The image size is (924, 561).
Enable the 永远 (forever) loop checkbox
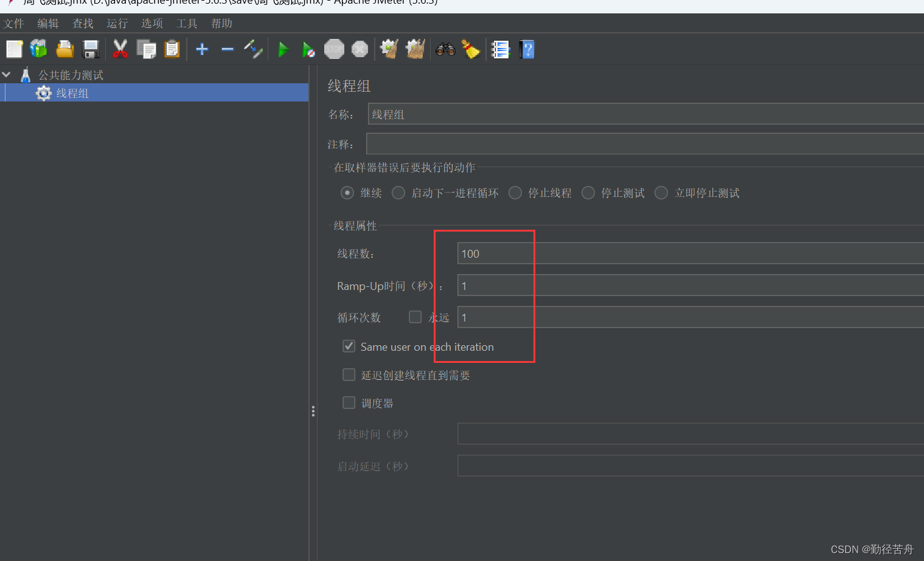(x=415, y=317)
